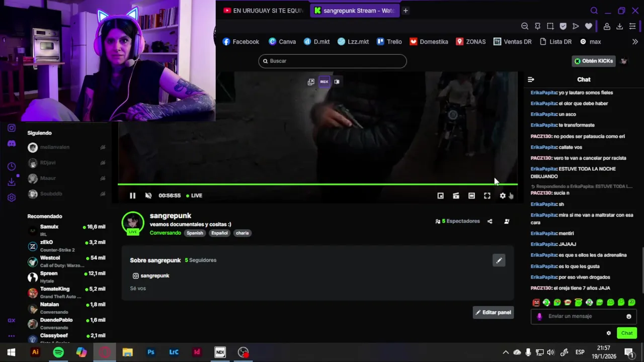
Task: Click the video lucid mode icon beside RGX
Action: 337,81
